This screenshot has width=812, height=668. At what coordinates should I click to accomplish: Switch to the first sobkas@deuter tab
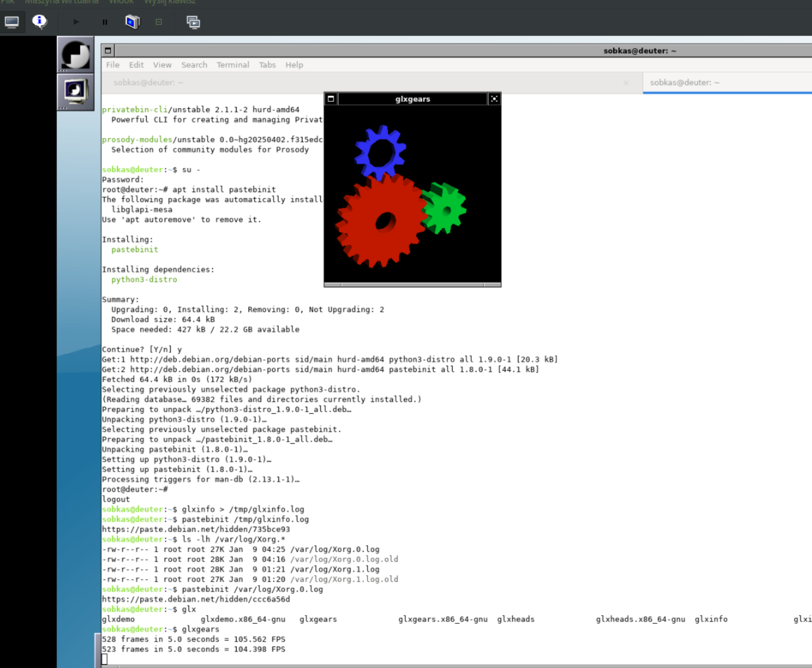coord(148,83)
